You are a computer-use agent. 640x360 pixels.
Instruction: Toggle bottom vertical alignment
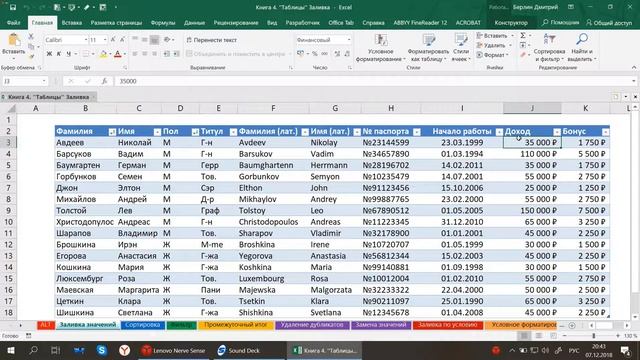click(x=154, y=40)
